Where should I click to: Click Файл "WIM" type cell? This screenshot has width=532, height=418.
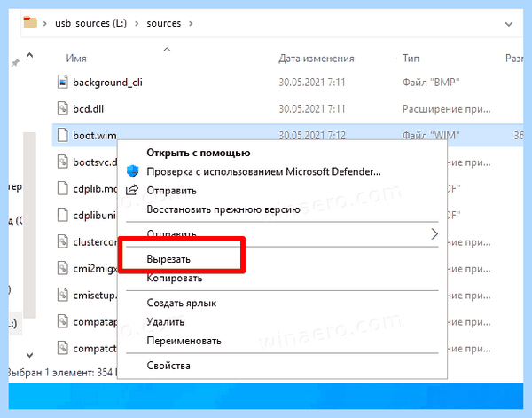431,135
